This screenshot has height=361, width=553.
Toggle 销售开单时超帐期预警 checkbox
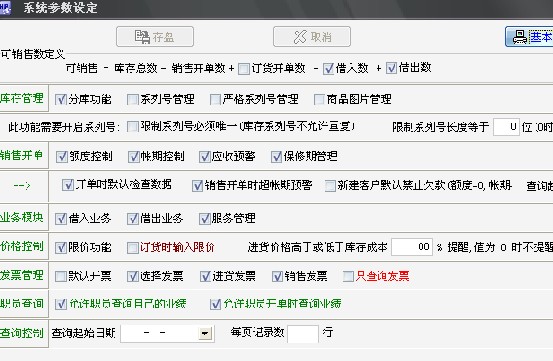[197, 185]
